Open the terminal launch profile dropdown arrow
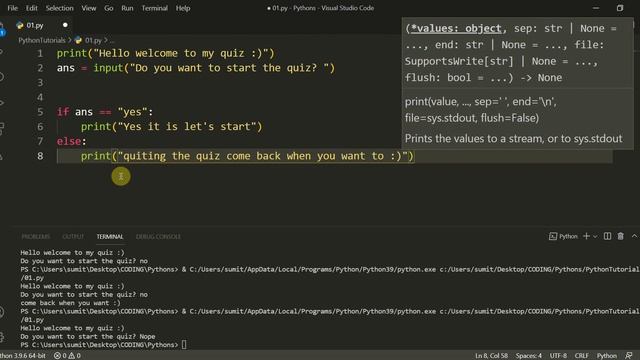This screenshot has height=360, width=640. pyautogui.click(x=595, y=236)
